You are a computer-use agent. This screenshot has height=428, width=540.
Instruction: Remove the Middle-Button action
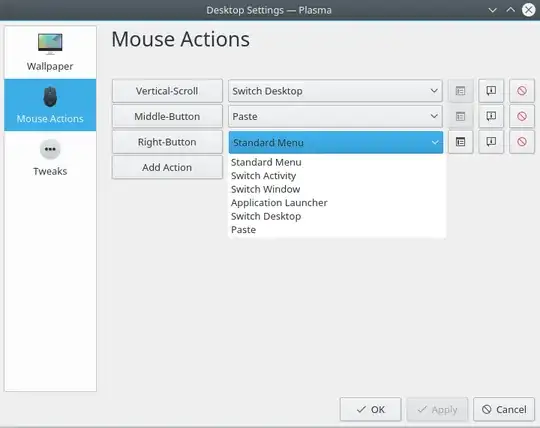pos(522,116)
